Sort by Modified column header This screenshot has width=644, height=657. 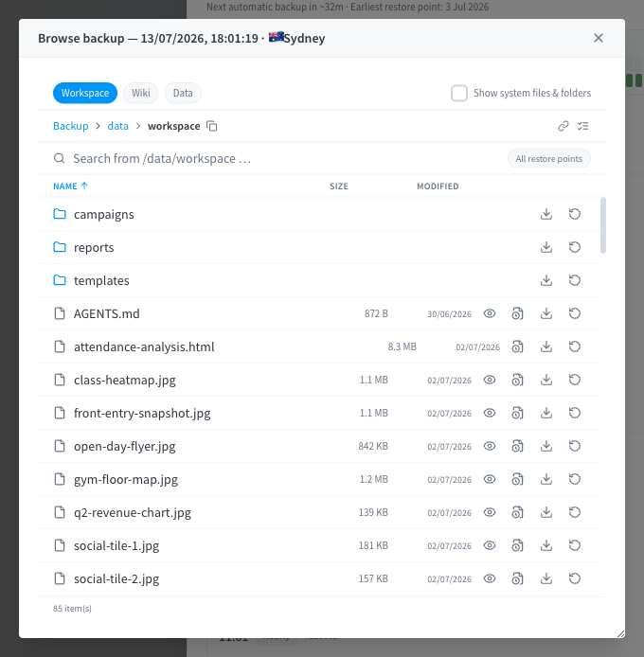pos(438,186)
